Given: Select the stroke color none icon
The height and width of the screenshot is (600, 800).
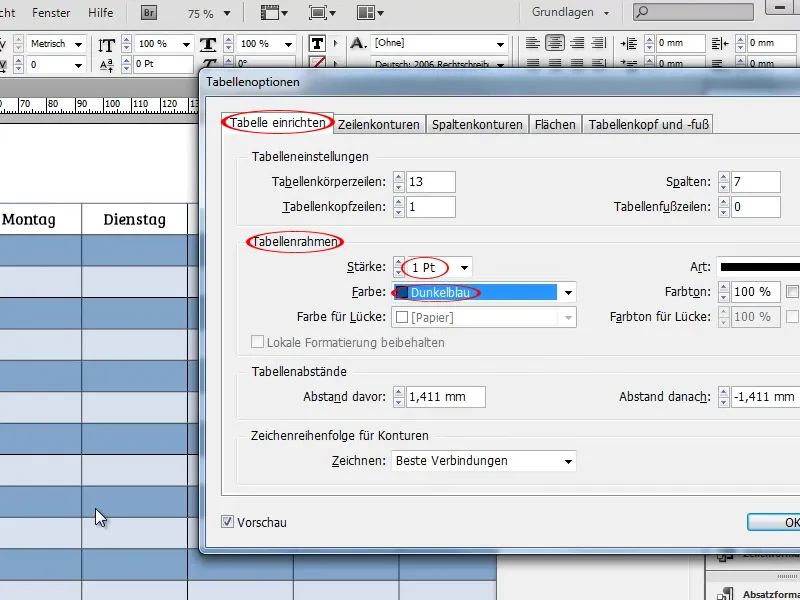Looking at the screenshot, I should 317,63.
